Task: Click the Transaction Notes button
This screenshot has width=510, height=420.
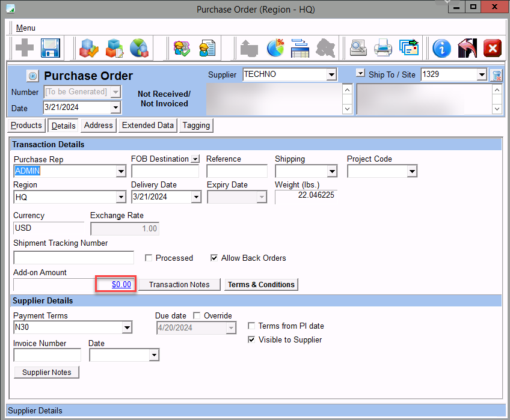Action: [x=179, y=284]
